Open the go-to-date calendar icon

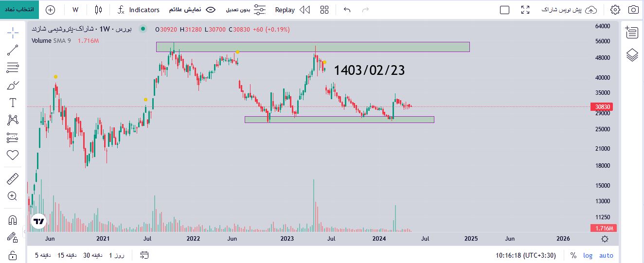[x=144, y=255]
